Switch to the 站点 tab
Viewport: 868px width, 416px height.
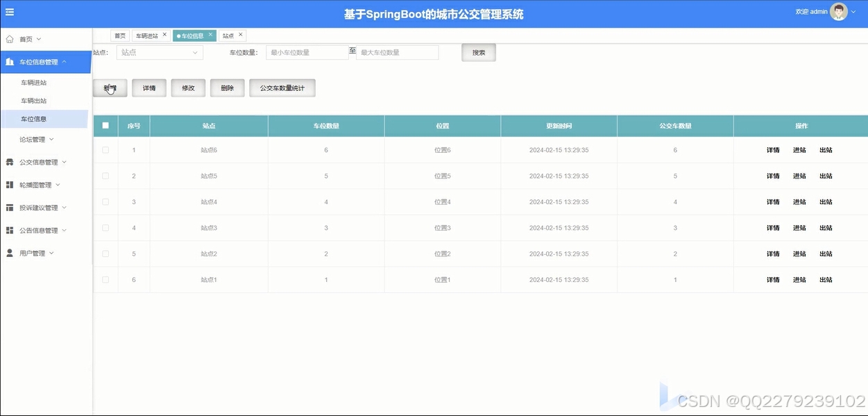point(228,35)
